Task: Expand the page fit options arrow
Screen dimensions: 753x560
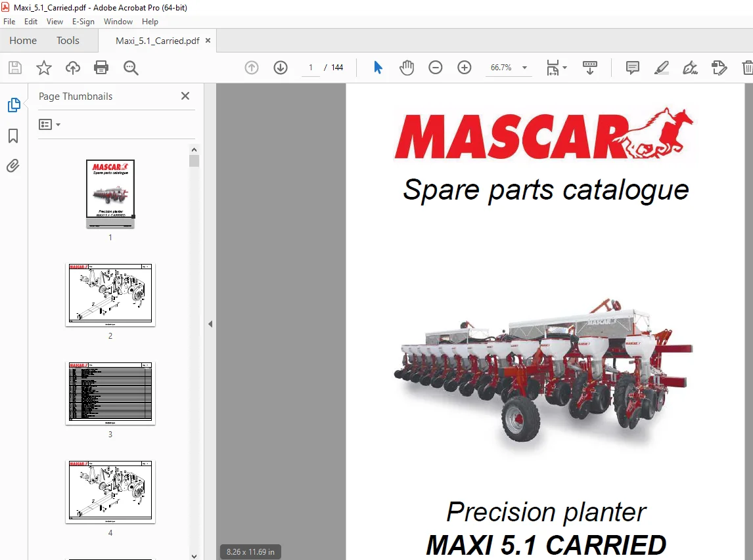Action: [x=565, y=68]
